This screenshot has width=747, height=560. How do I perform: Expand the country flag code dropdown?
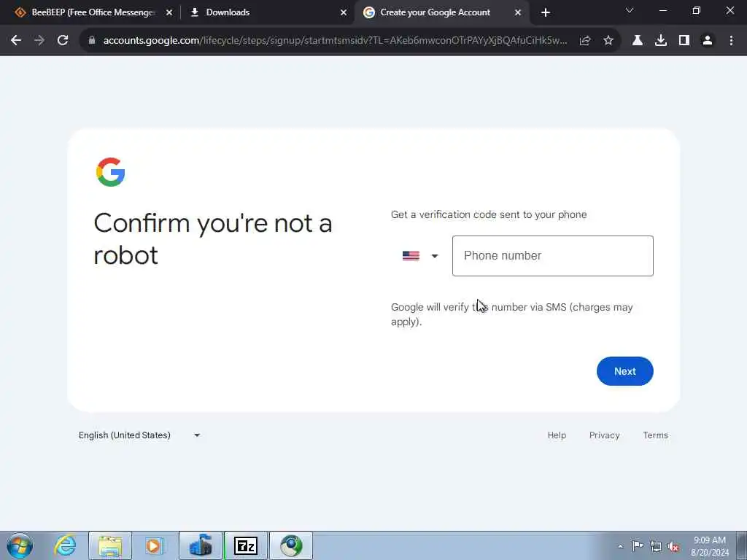point(419,256)
